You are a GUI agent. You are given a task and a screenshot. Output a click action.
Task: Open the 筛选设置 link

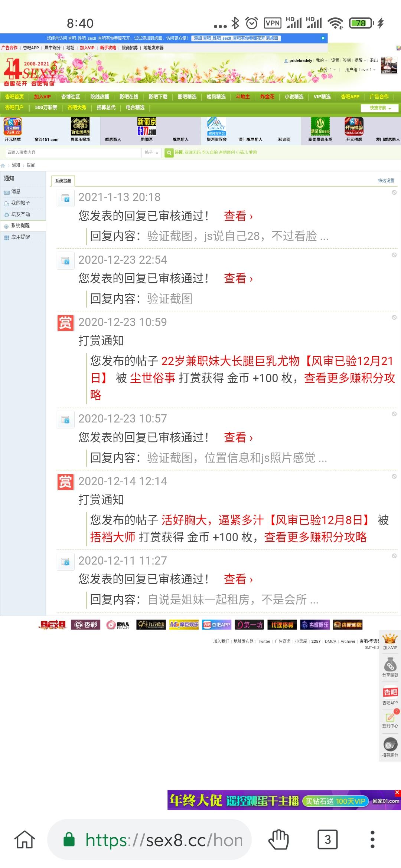386,181
